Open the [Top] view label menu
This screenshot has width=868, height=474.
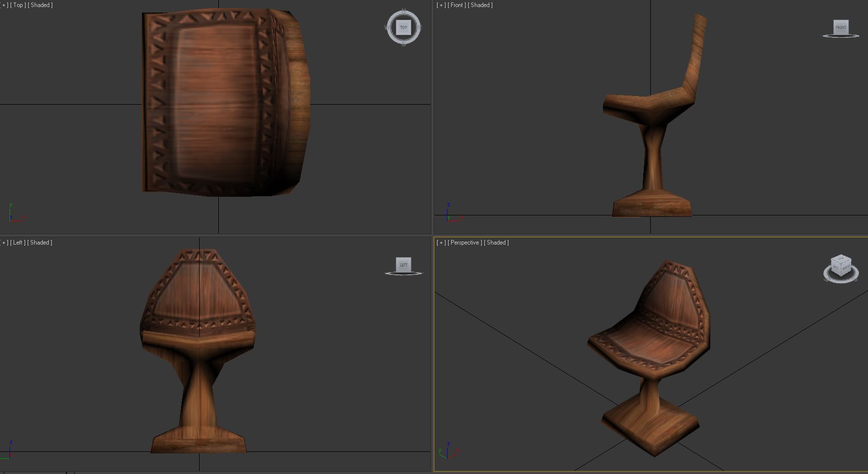tap(18, 5)
